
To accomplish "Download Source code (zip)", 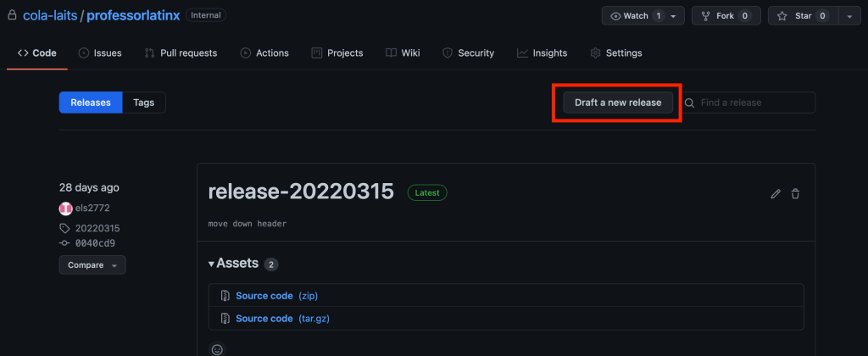I will click(x=277, y=296).
